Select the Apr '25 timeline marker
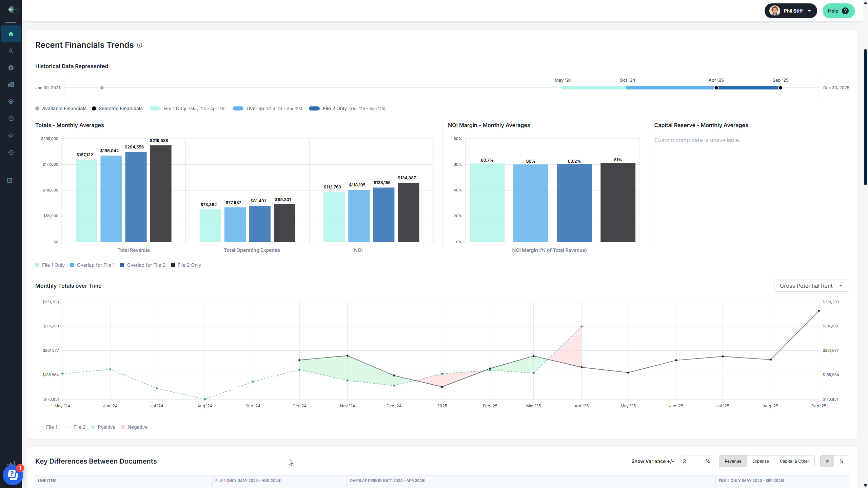The image size is (868, 488). tap(716, 88)
